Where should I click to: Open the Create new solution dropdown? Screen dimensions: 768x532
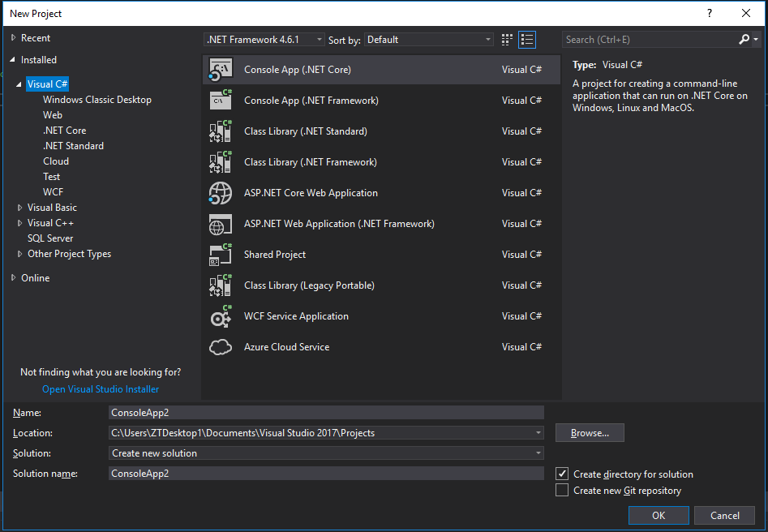(538, 453)
